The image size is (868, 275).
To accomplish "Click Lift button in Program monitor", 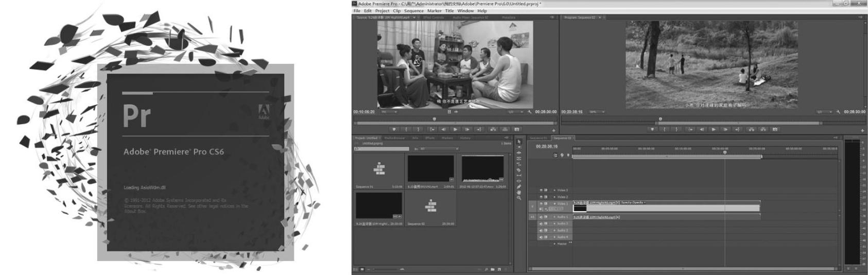I will [751, 130].
